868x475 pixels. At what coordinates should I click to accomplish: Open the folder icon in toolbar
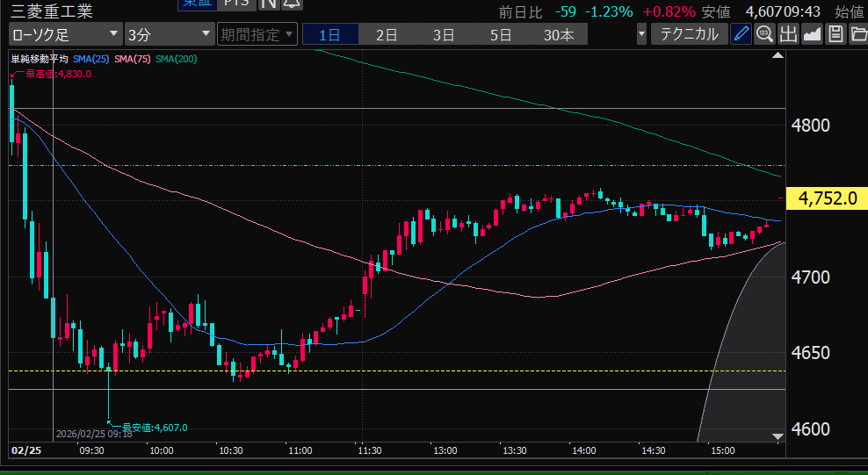pyautogui.click(x=857, y=34)
